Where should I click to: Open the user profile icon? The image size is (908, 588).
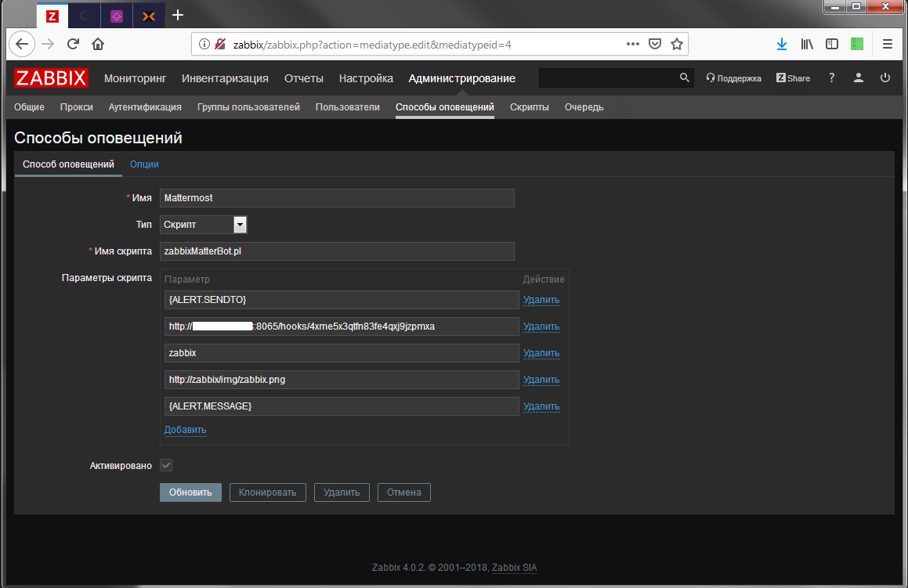858,78
